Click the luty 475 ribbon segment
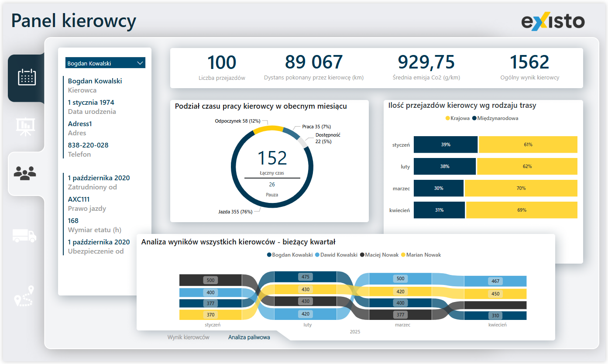This screenshot has height=364, width=608. [x=306, y=277]
